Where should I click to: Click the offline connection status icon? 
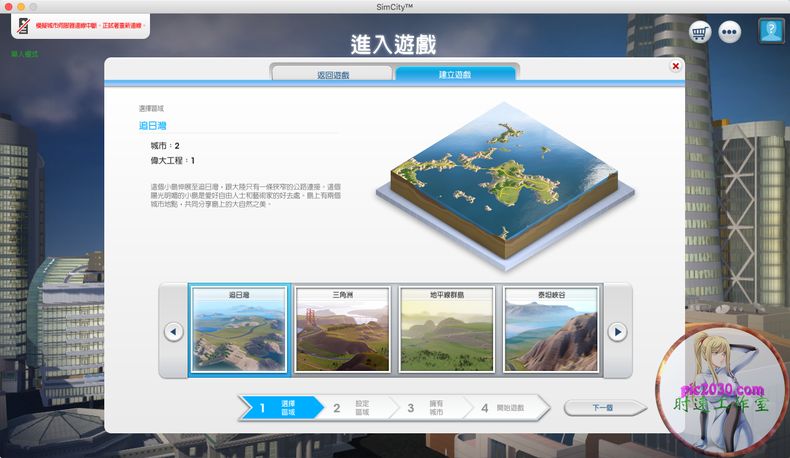click(x=23, y=25)
